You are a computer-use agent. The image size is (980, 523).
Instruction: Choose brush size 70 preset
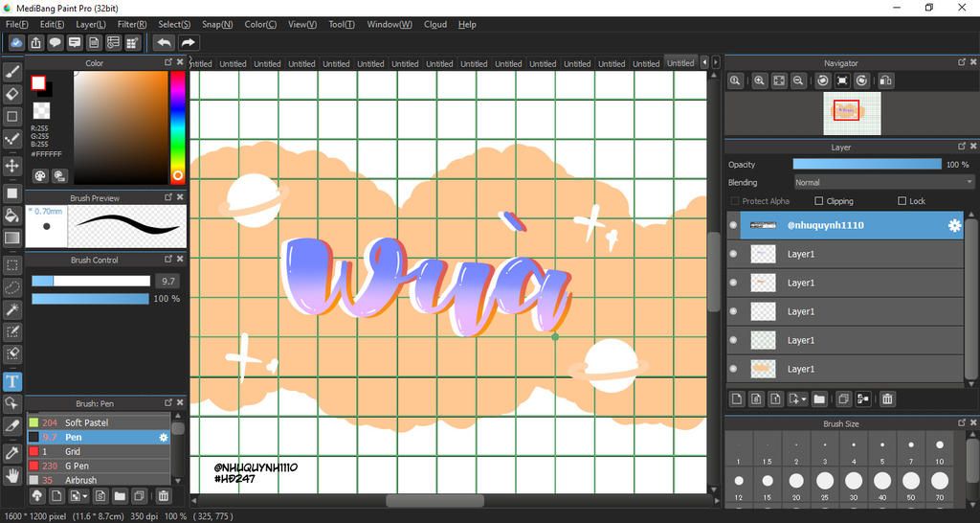(x=940, y=485)
